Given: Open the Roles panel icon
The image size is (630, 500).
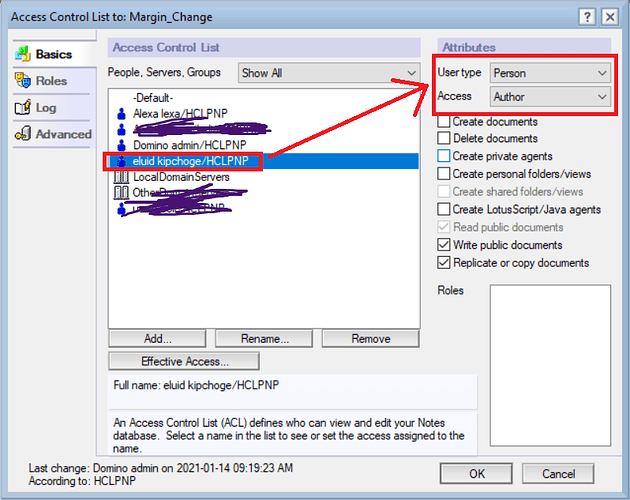Looking at the screenshot, I should [x=22, y=81].
